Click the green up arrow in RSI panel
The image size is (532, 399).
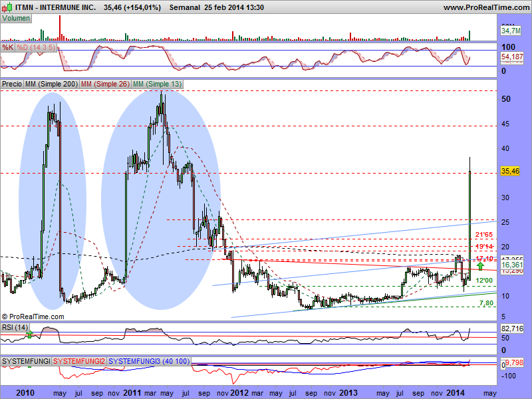[x=29, y=334]
